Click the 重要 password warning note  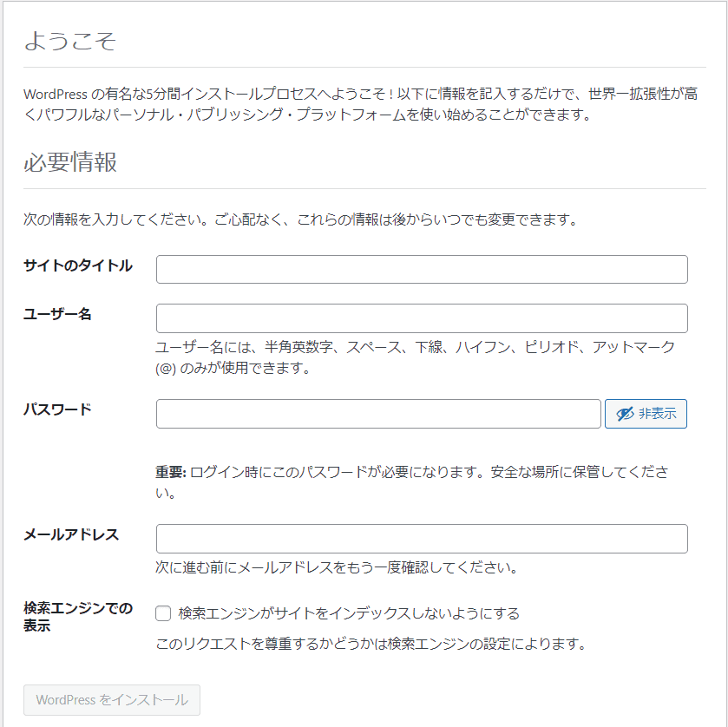point(412,481)
